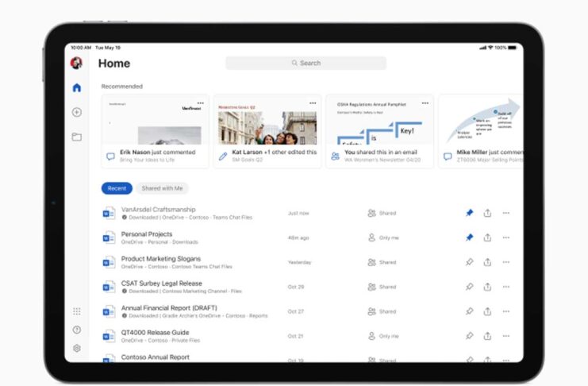Share Product Marketing Slogans document
Viewport: 588px width, 386px height.
pos(487,262)
